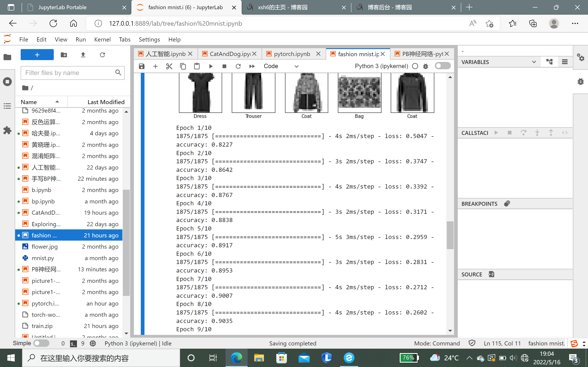Open Running Terminals and Kernels sidebar

(x=7, y=82)
